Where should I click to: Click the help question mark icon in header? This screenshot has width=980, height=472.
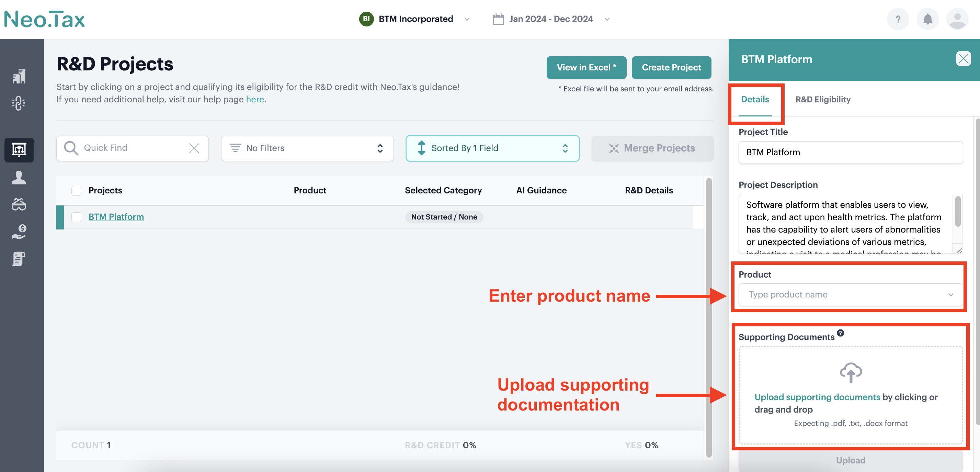click(x=898, y=19)
